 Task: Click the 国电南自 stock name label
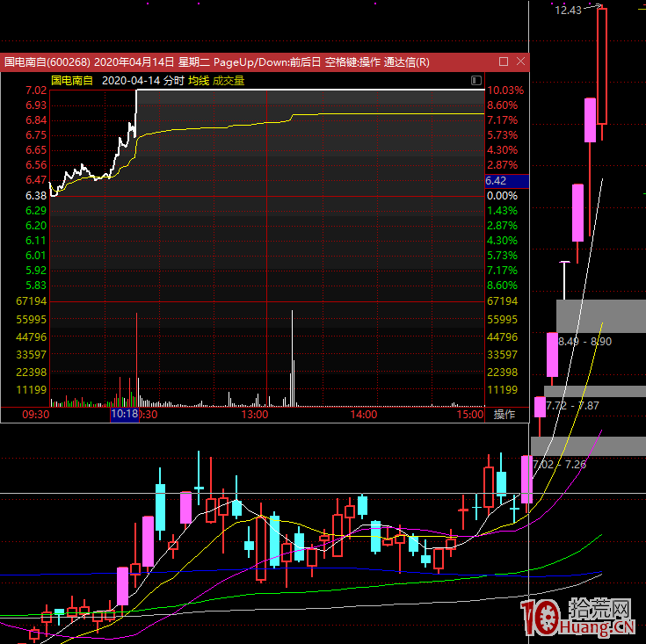point(72,80)
